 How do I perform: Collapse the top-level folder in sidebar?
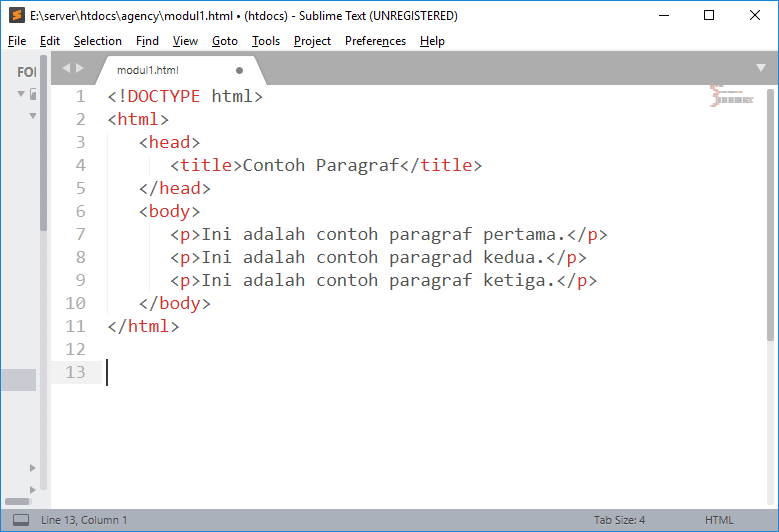pos(21,93)
